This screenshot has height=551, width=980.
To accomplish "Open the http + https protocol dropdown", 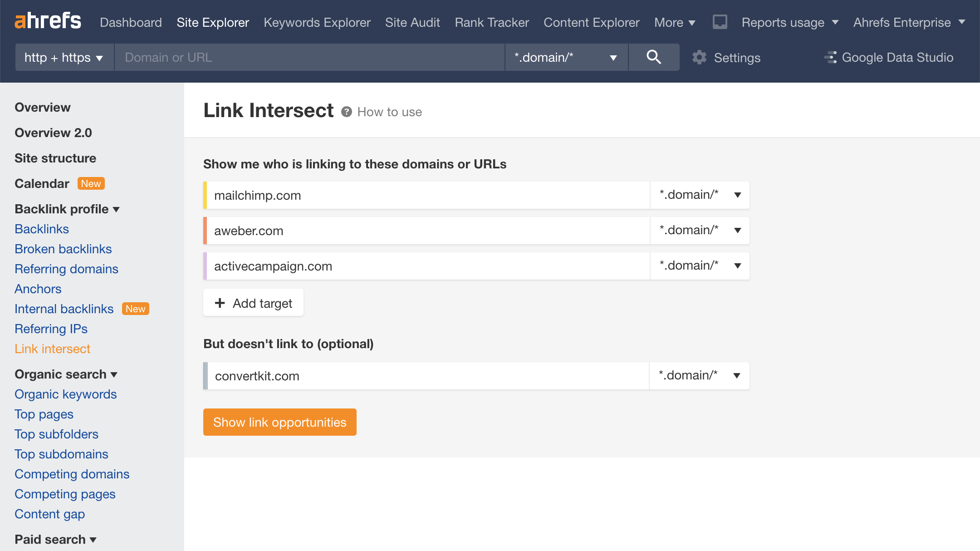I will [x=64, y=58].
